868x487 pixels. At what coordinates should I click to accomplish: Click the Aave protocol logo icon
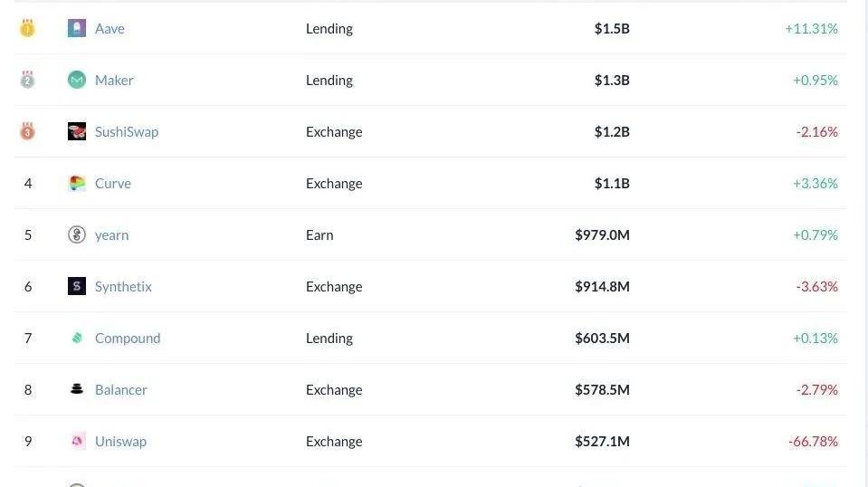point(77,28)
